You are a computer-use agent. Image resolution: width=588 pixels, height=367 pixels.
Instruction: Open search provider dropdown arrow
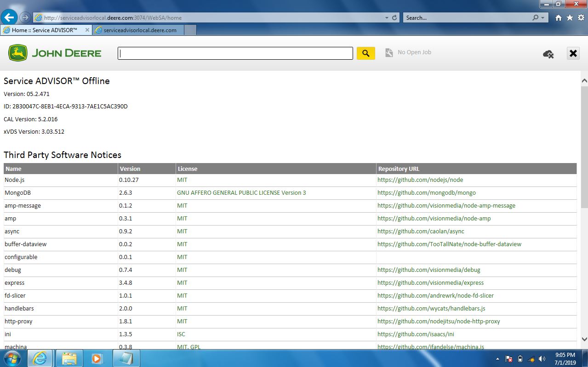click(x=542, y=18)
